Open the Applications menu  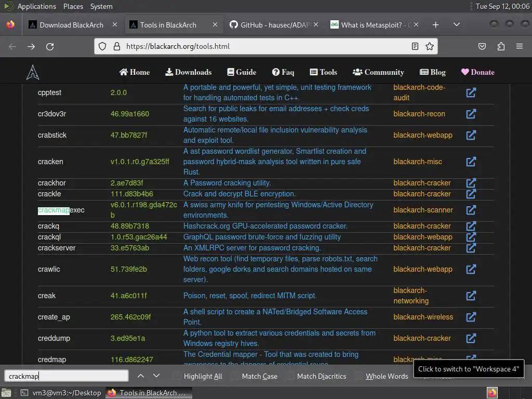tap(37, 6)
